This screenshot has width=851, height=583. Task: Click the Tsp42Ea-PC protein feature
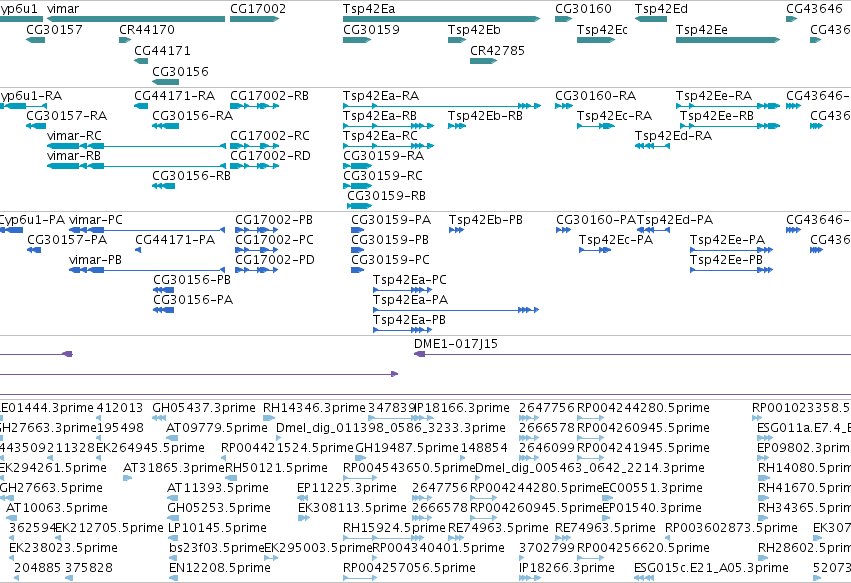pos(403,290)
